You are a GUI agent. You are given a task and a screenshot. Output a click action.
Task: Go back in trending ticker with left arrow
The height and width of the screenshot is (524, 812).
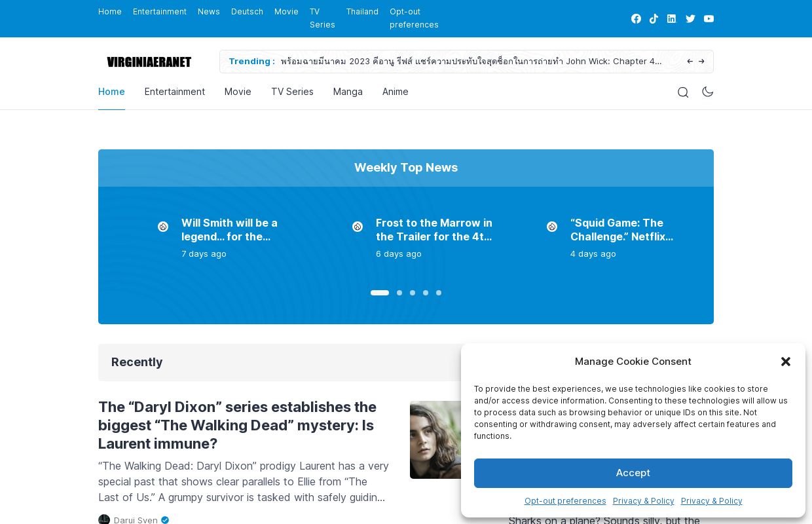pos(690,61)
